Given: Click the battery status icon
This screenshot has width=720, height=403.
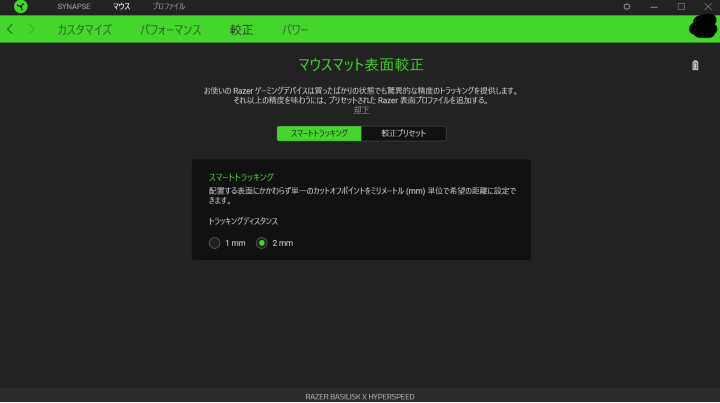Looking at the screenshot, I should pos(695,65).
